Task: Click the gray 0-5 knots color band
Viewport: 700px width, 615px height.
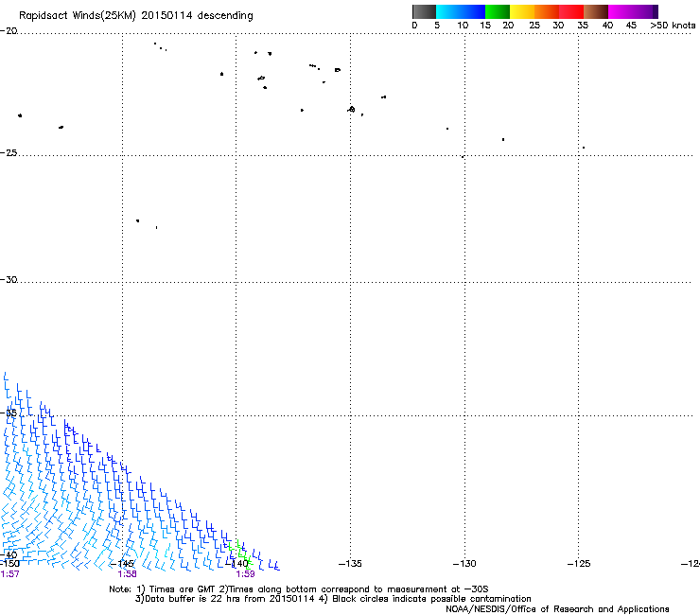Action: click(424, 11)
